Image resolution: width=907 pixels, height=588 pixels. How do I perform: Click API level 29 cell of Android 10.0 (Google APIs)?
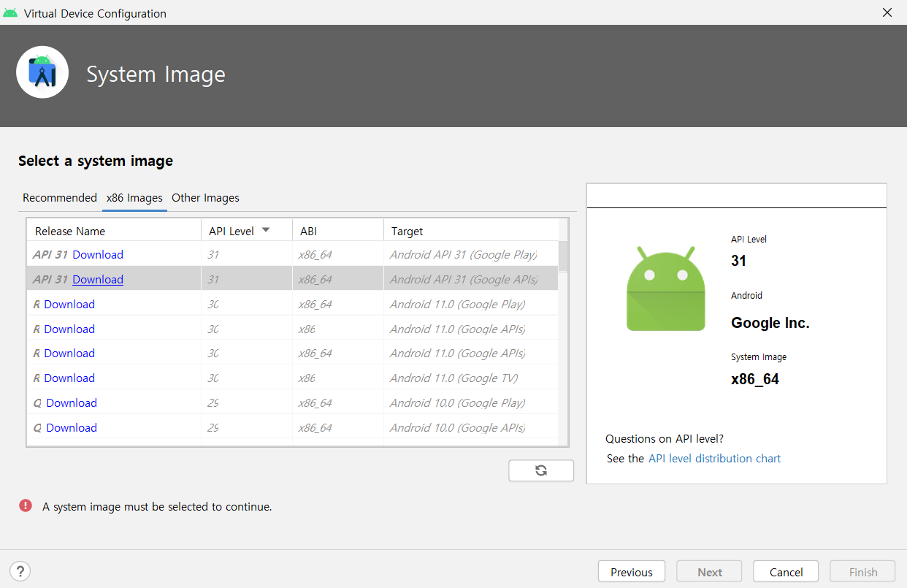(x=247, y=427)
